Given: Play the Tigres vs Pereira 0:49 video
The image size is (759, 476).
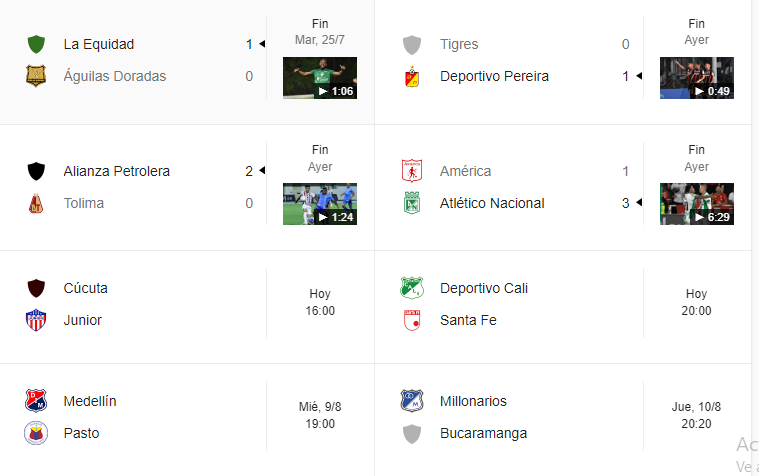Looking at the screenshot, I should coord(697,78).
